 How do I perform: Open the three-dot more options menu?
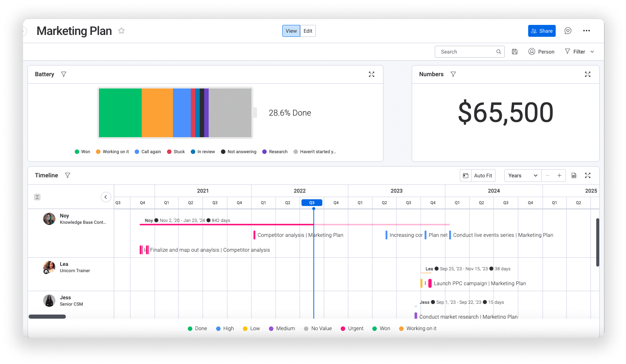click(x=586, y=31)
